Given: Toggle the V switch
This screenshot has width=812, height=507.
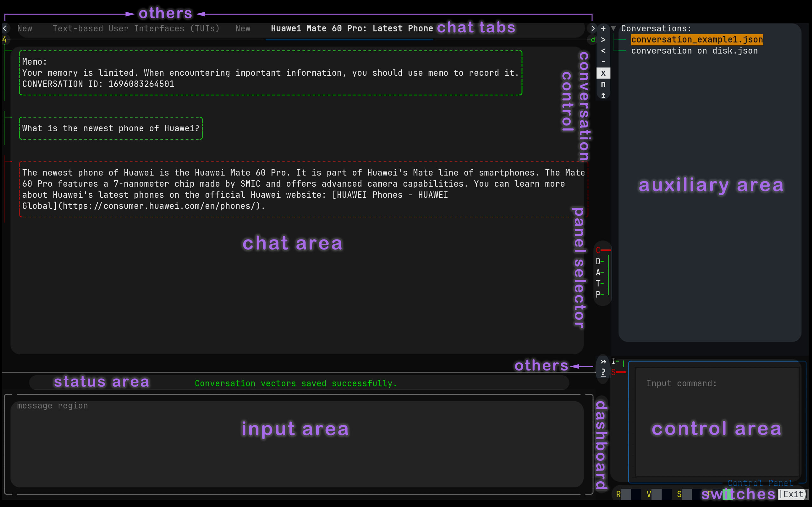Looking at the screenshot, I should [657, 494].
